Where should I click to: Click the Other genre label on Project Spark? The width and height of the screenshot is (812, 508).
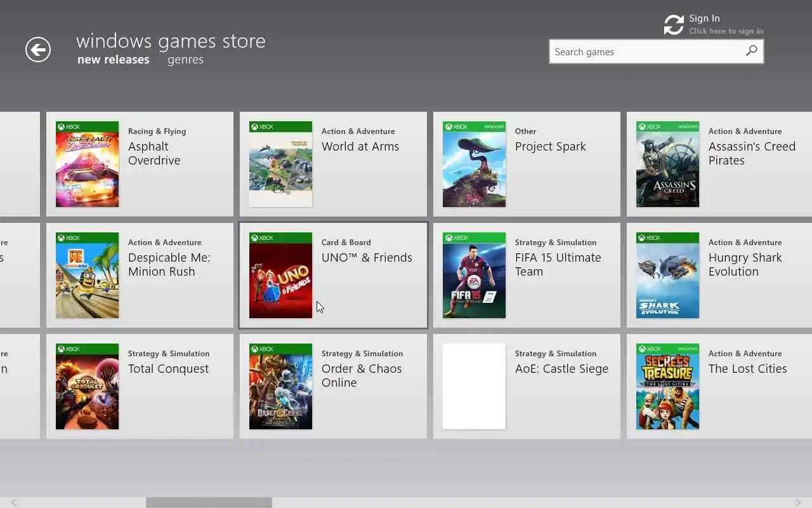(525, 131)
